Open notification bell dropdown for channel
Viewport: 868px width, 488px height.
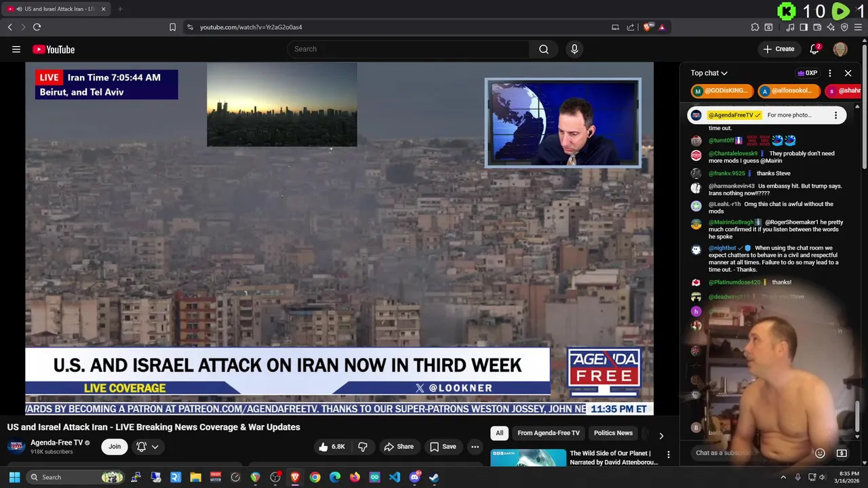pos(147,447)
